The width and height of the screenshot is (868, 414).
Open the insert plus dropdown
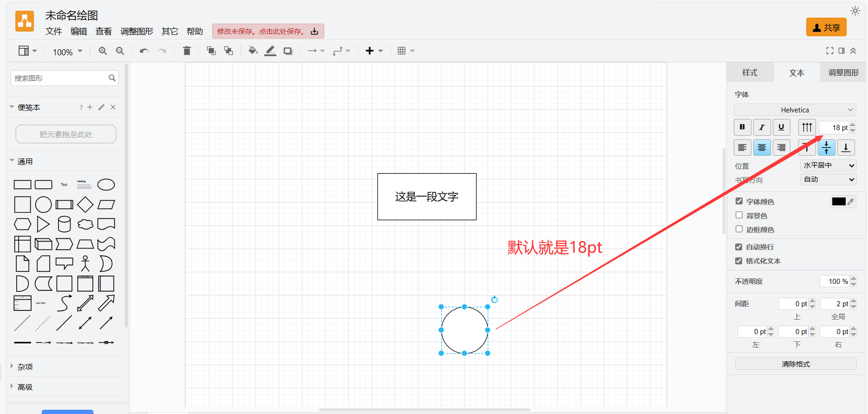(x=374, y=51)
